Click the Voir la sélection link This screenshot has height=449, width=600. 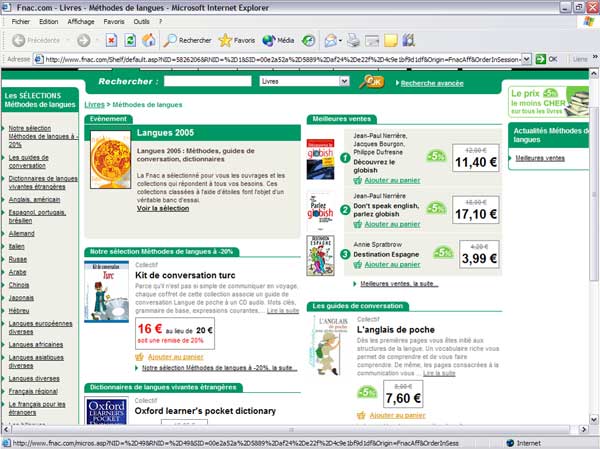coord(163,208)
